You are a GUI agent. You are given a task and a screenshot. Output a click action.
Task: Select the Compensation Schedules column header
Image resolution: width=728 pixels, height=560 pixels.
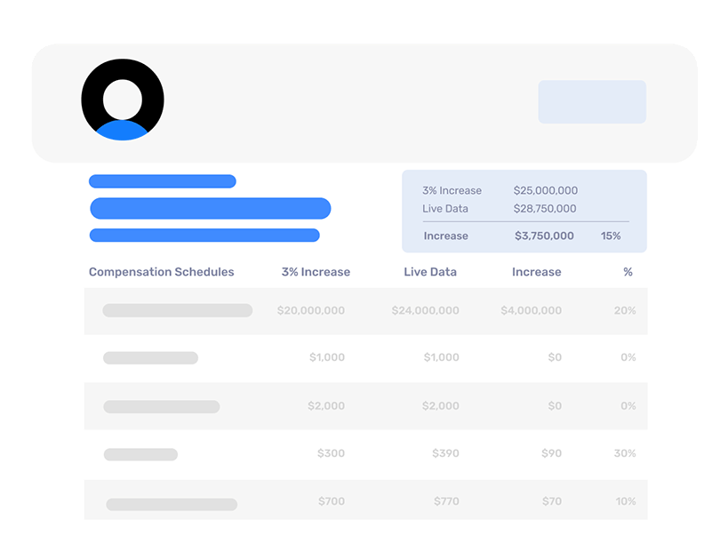(x=161, y=272)
